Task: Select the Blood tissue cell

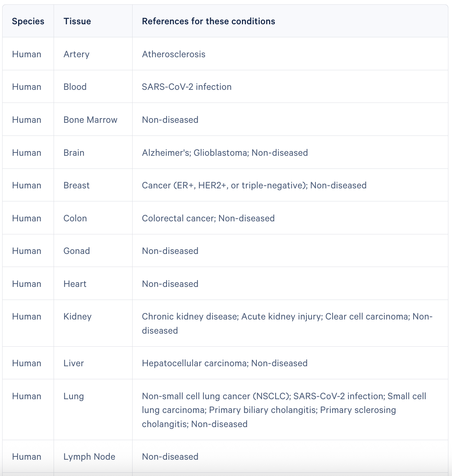Action: [x=75, y=87]
